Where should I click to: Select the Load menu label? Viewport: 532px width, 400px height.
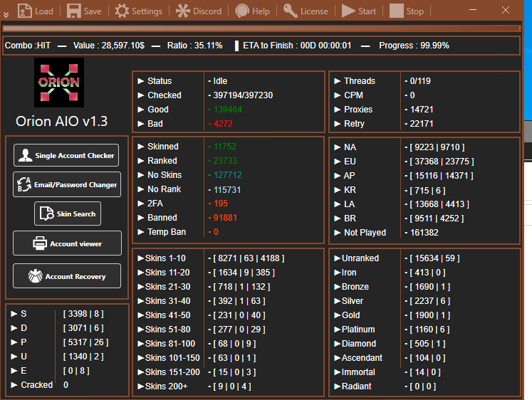(x=44, y=11)
